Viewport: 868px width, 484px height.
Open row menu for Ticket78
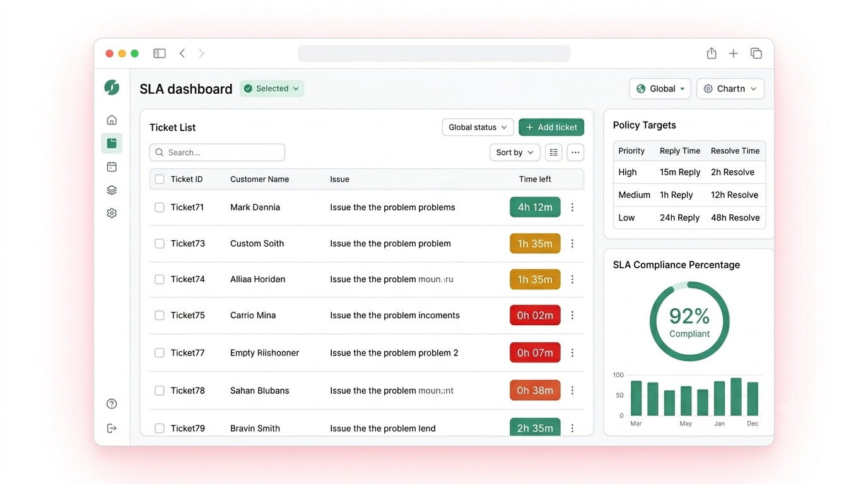point(572,391)
